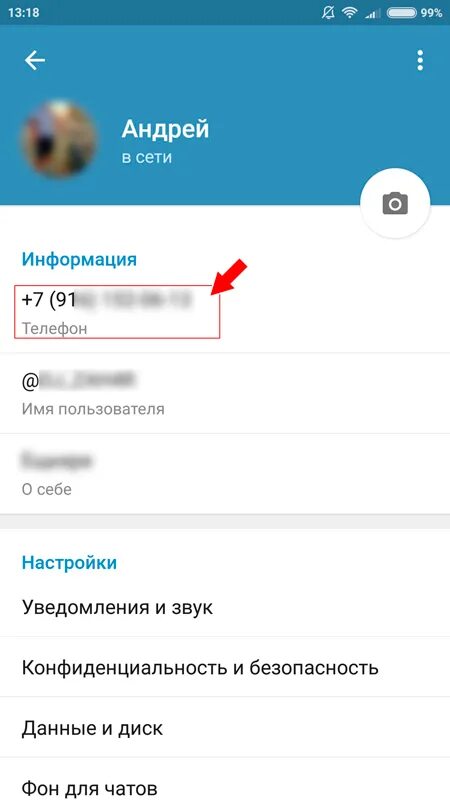The width and height of the screenshot is (450, 800).
Task: Tap the Информация section header
Action: (x=79, y=259)
